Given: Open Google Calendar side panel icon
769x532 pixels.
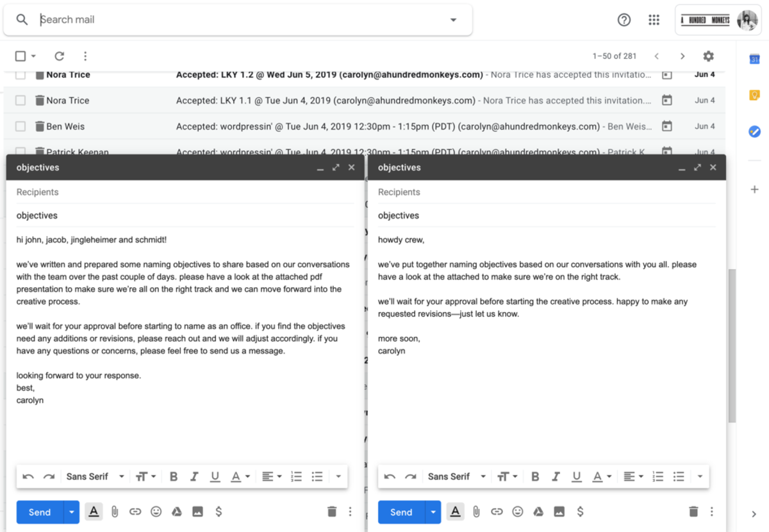Looking at the screenshot, I should [x=754, y=60].
